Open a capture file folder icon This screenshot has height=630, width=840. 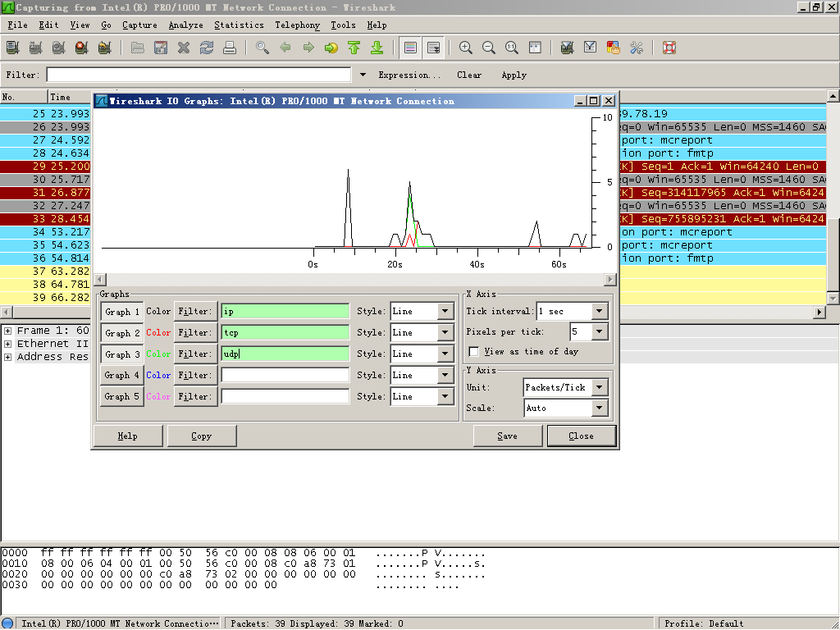(138, 48)
